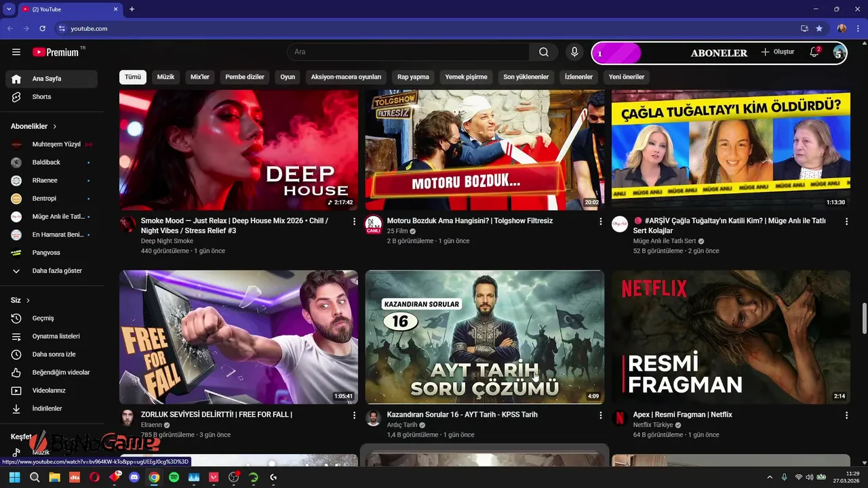Open options menu for Smoke Mood video
Image resolution: width=868 pixels, height=488 pixels.
354,222
